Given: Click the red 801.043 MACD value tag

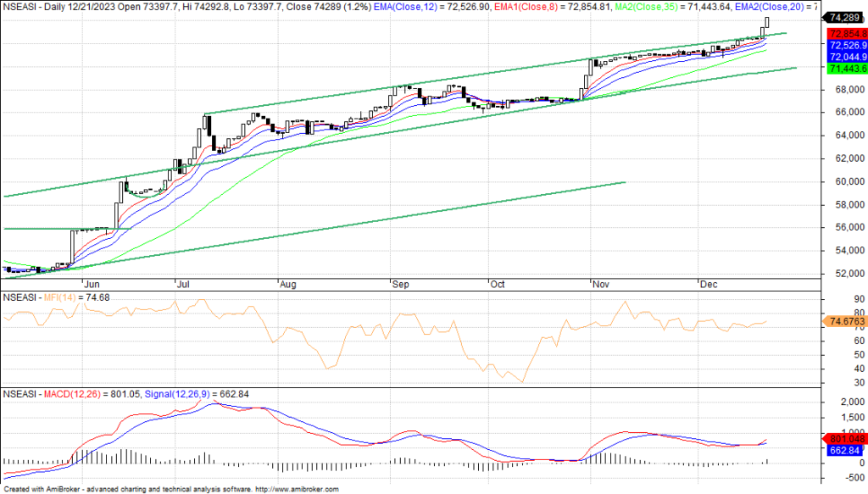Looking at the screenshot, I should [844, 439].
